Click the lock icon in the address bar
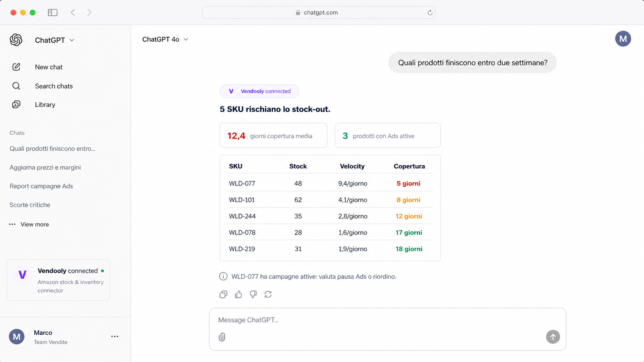 pyautogui.click(x=298, y=13)
